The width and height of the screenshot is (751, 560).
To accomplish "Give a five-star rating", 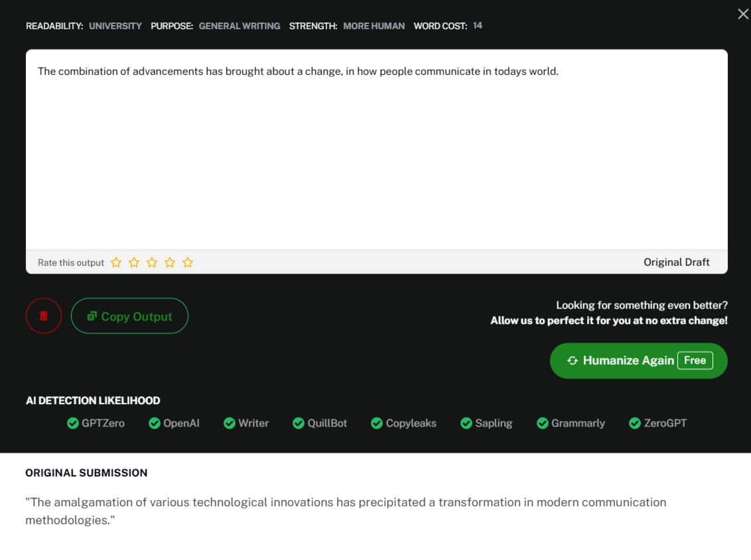I will click(188, 263).
